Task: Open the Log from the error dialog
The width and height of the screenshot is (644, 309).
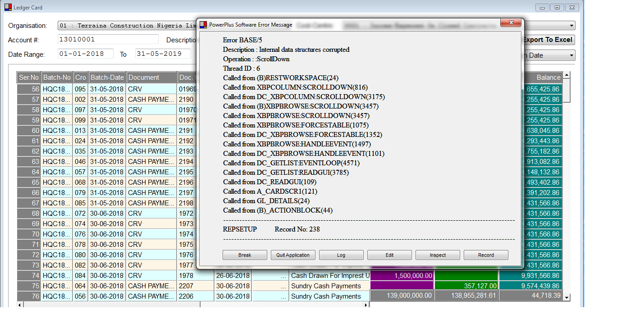Action: [341, 254]
